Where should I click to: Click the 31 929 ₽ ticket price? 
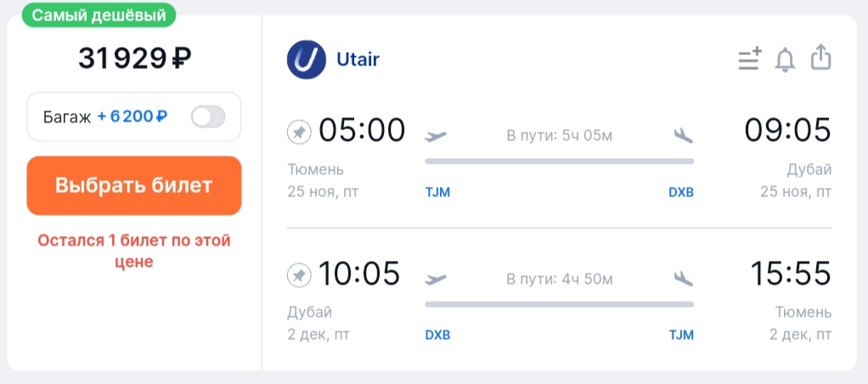(x=134, y=58)
